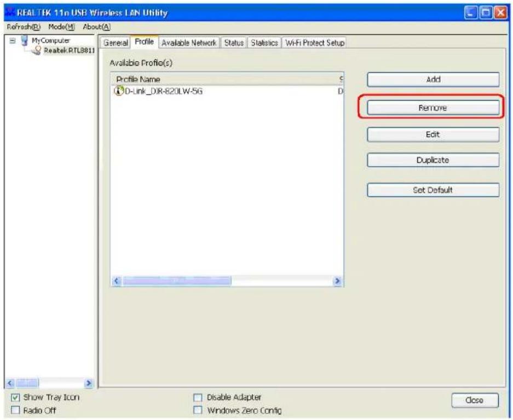The image size is (513, 420).
Task: Click the Remove profile button
Action: pyautogui.click(x=433, y=108)
